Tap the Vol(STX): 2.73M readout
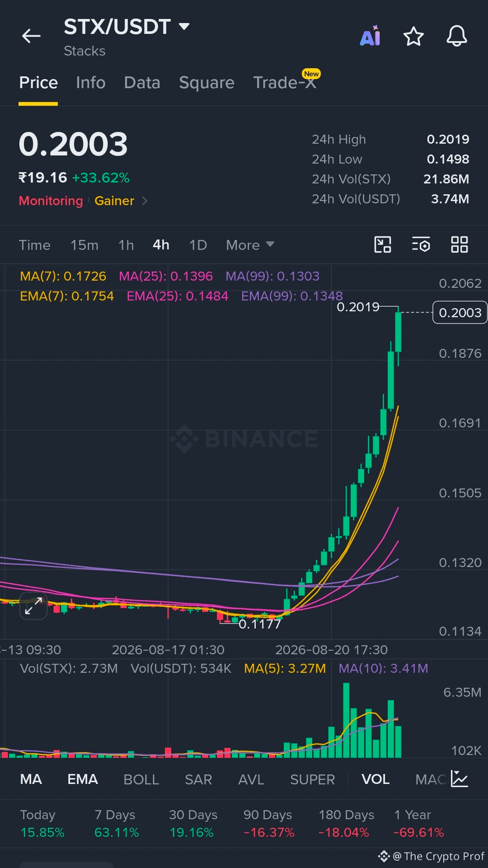The width and height of the screenshot is (488, 868). point(69,668)
